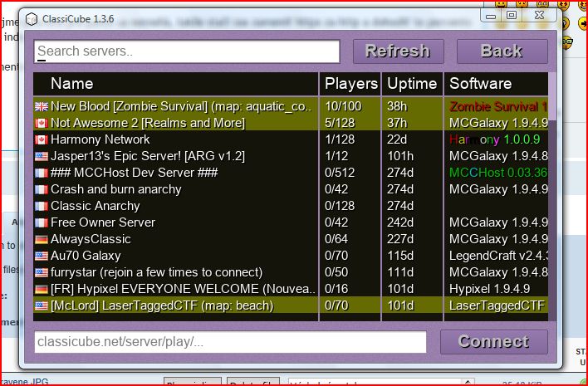Viewport: 588px width, 386px height.
Task: Click the 5/128 players value
Action: coord(340,123)
